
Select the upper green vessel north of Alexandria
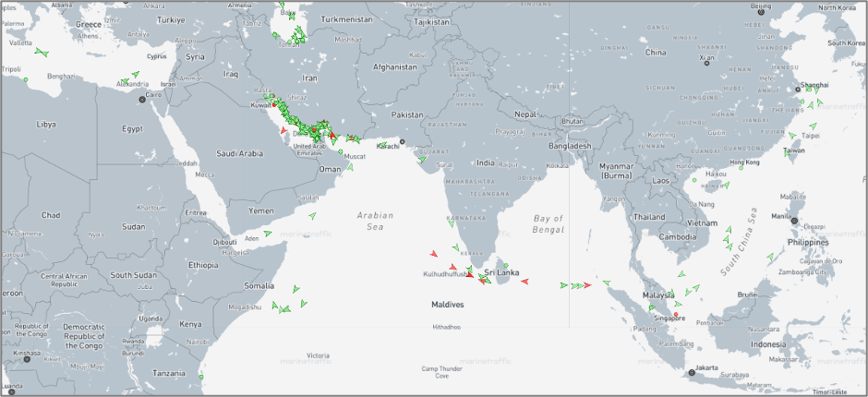point(136,74)
